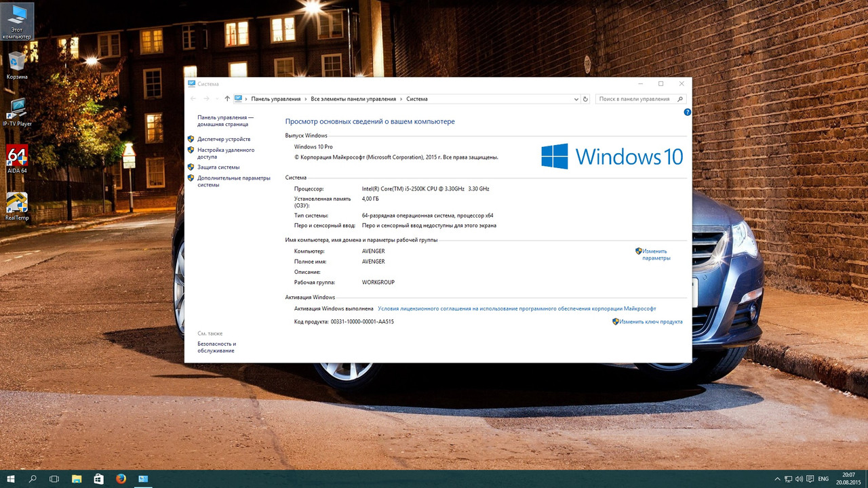Click Все элементы панели управления breadcrumb
The height and width of the screenshot is (488, 868).
[x=353, y=99]
